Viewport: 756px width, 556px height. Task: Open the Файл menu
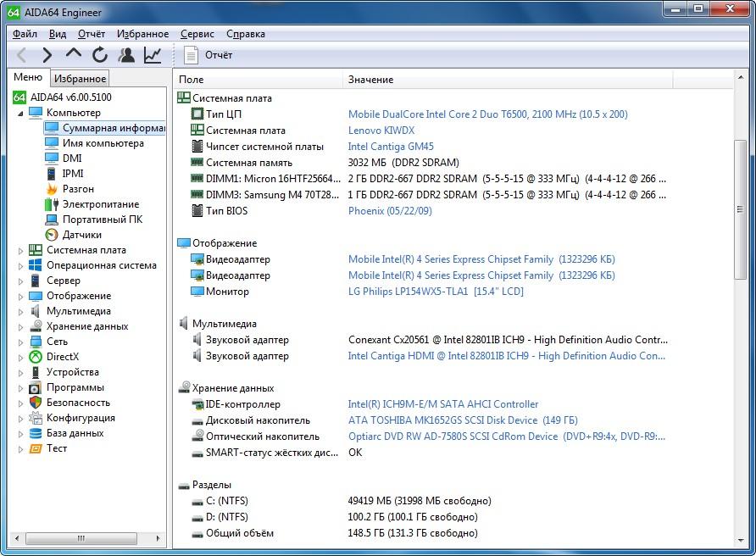click(x=25, y=34)
